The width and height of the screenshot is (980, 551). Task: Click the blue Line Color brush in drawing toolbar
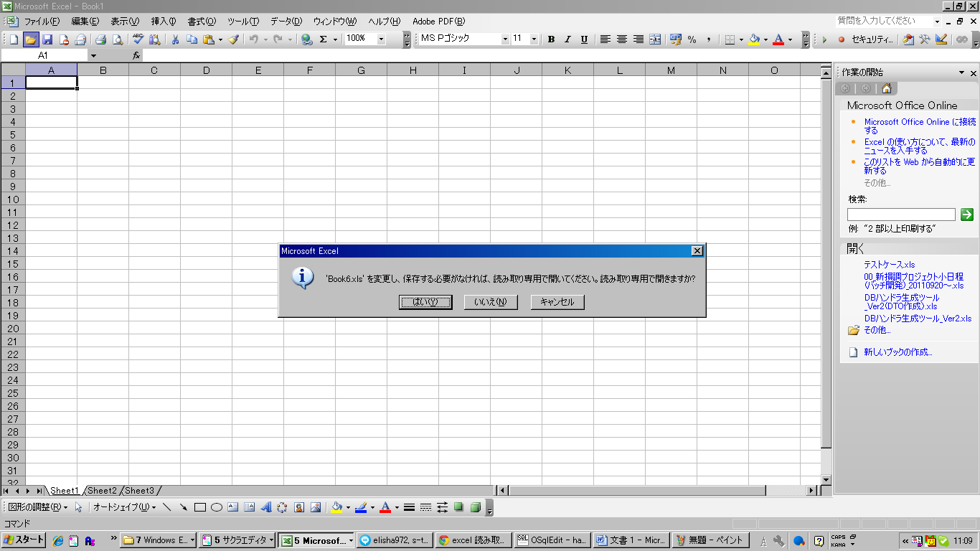[x=361, y=507]
